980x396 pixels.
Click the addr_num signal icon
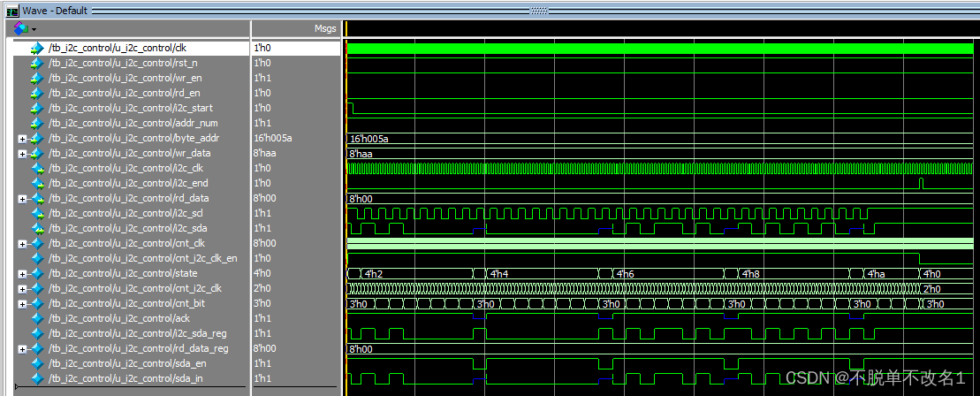click(37, 123)
